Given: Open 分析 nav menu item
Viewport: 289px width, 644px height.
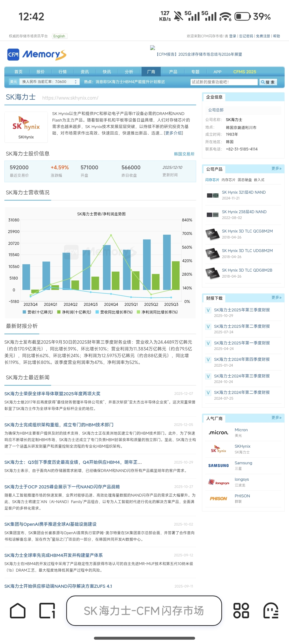Looking at the screenshot, I should [129, 72].
